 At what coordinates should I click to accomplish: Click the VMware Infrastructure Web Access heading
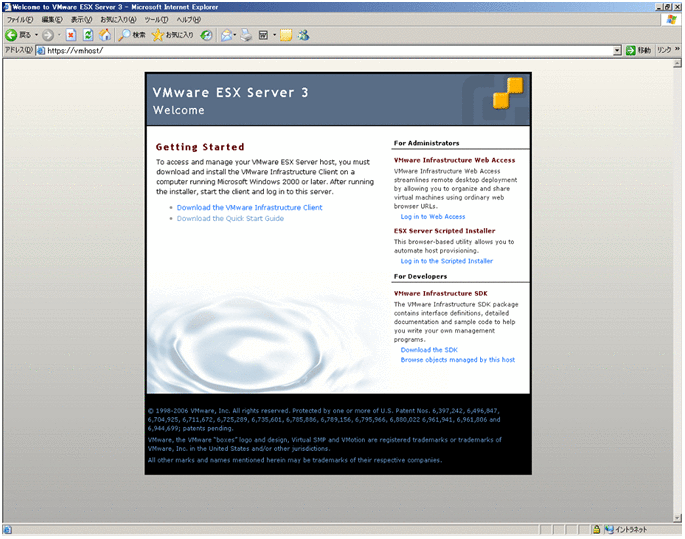454,160
